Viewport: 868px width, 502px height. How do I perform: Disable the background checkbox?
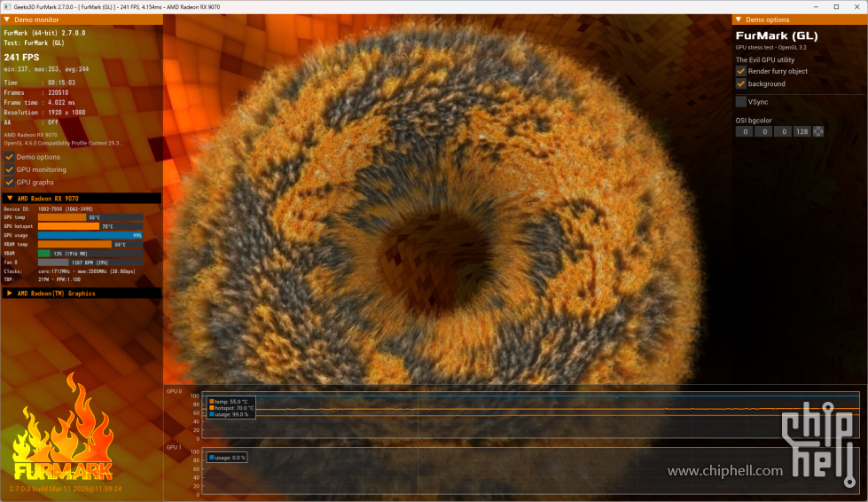tap(740, 83)
